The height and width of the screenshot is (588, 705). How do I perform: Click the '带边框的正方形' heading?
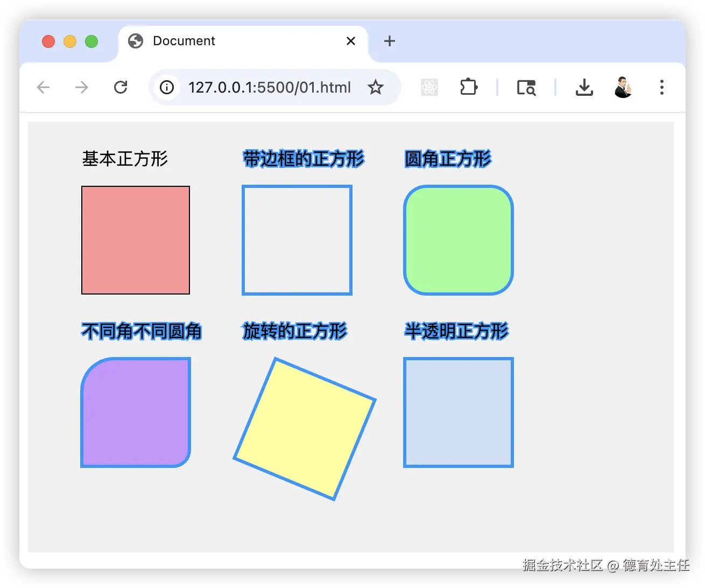click(x=304, y=159)
